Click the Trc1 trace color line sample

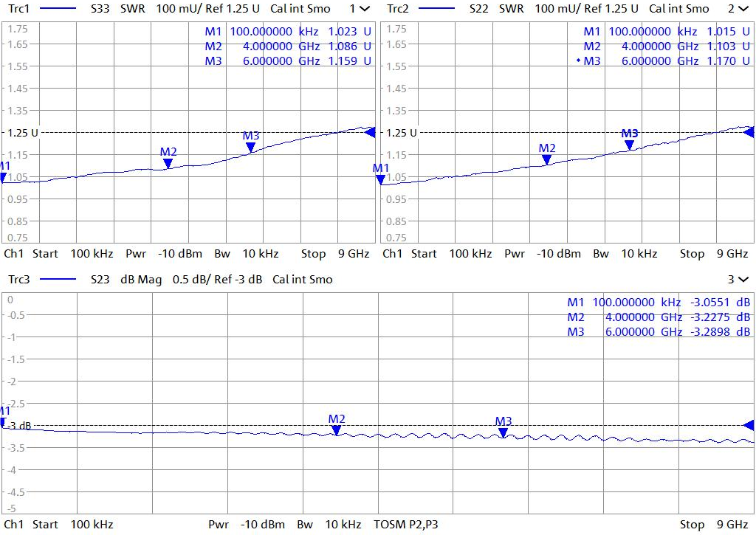coord(58,9)
